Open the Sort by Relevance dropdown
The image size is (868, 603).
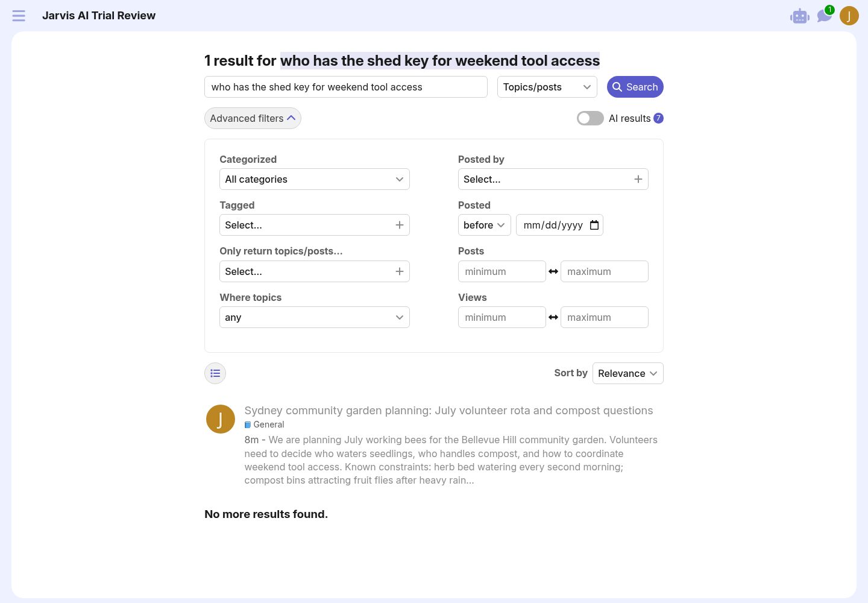(628, 373)
